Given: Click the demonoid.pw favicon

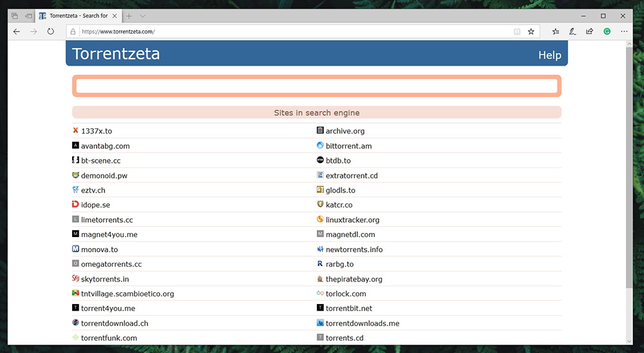Looking at the screenshot, I should pos(75,175).
